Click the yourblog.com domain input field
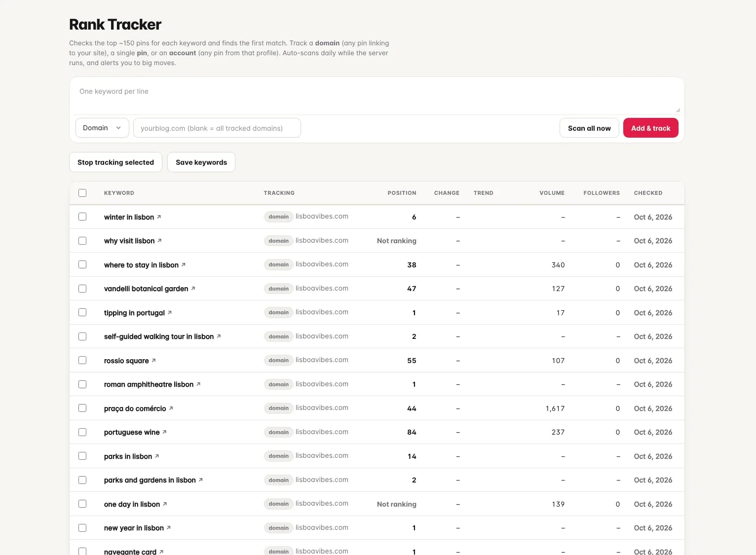Screen dimensions: 756x555 [217, 128]
